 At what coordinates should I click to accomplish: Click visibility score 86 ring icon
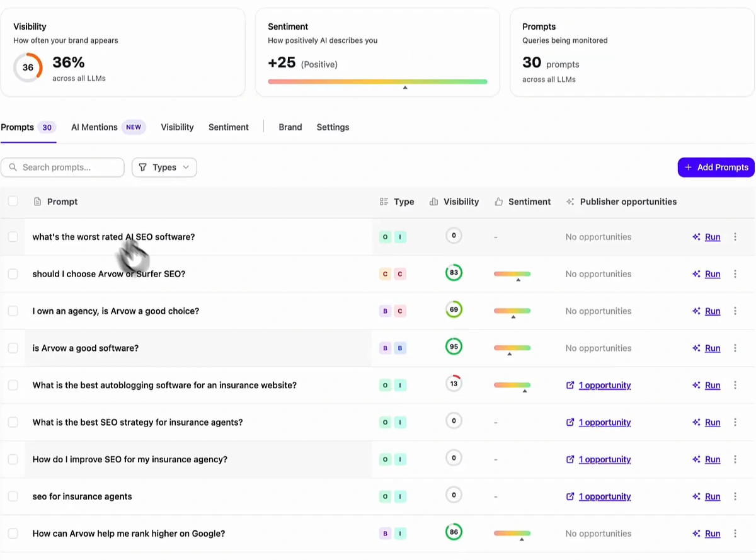(x=454, y=532)
